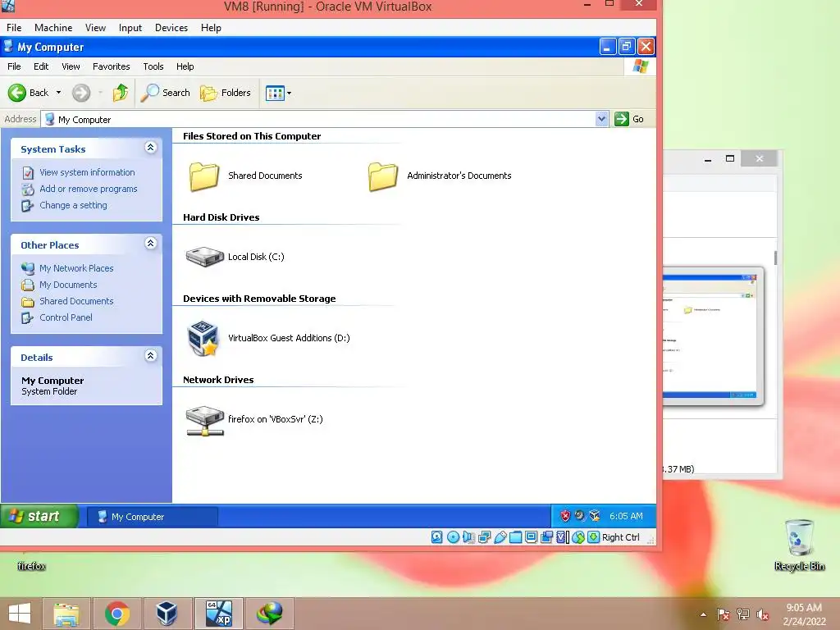
Task: Go up one folder level icon
Action: pos(121,93)
